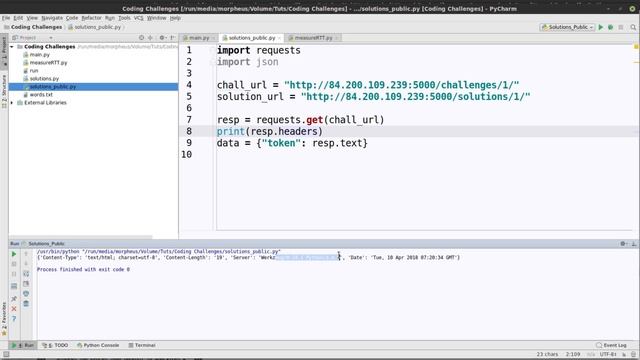Click the solutions_public.py editor tab

coord(251,38)
